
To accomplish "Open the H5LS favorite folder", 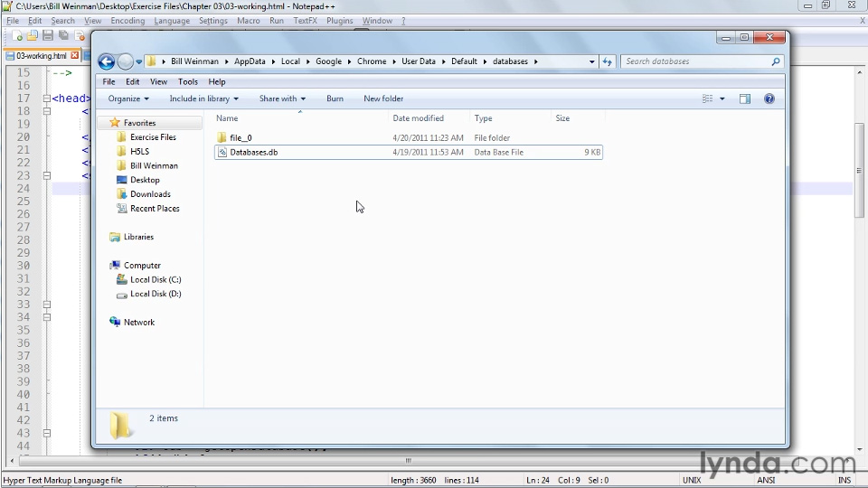I will pyautogui.click(x=139, y=151).
